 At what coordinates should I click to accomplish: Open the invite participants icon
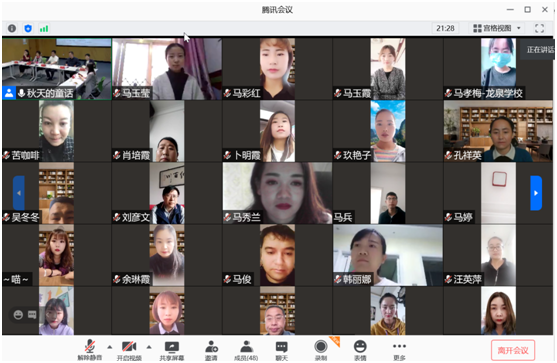211,350
